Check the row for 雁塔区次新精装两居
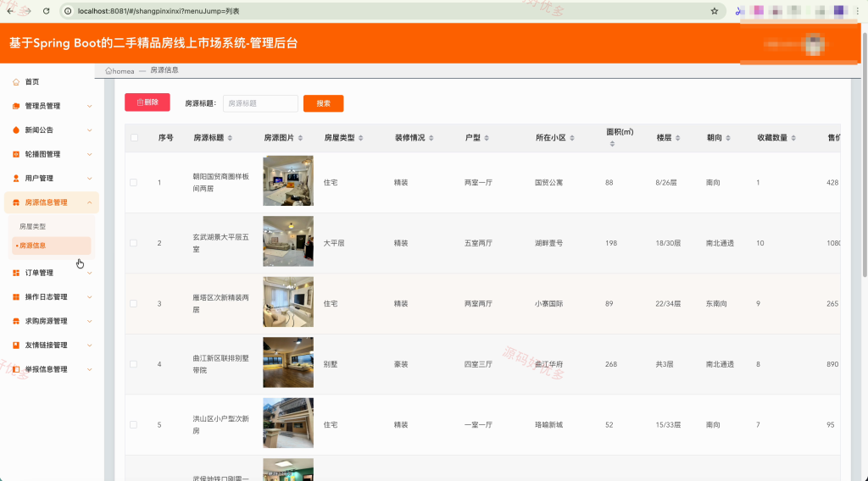 [133, 303]
